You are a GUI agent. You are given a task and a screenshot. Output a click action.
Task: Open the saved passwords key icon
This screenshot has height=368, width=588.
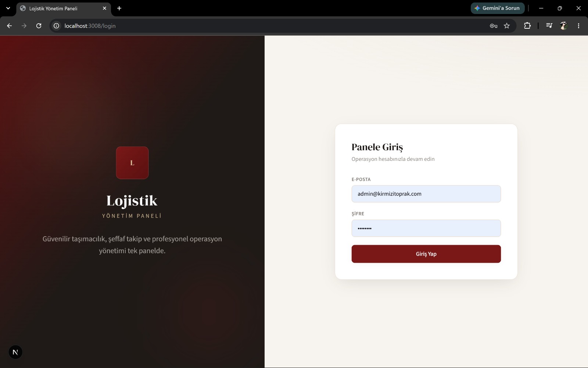click(x=494, y=26)
